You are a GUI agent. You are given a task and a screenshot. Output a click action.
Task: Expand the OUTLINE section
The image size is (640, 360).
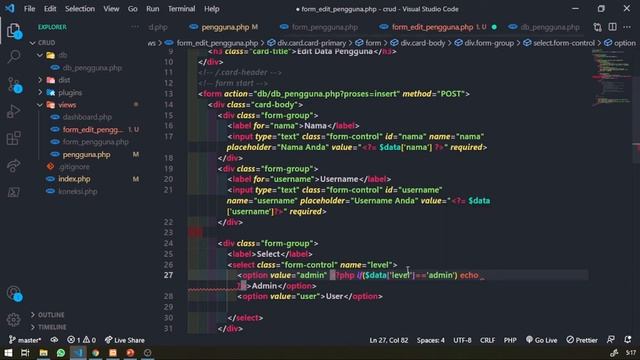point(47,315)
